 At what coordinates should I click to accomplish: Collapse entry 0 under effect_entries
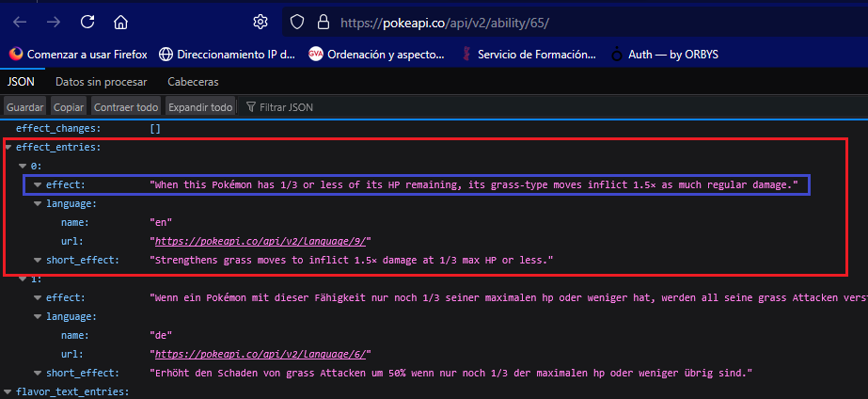pos(23,166)
